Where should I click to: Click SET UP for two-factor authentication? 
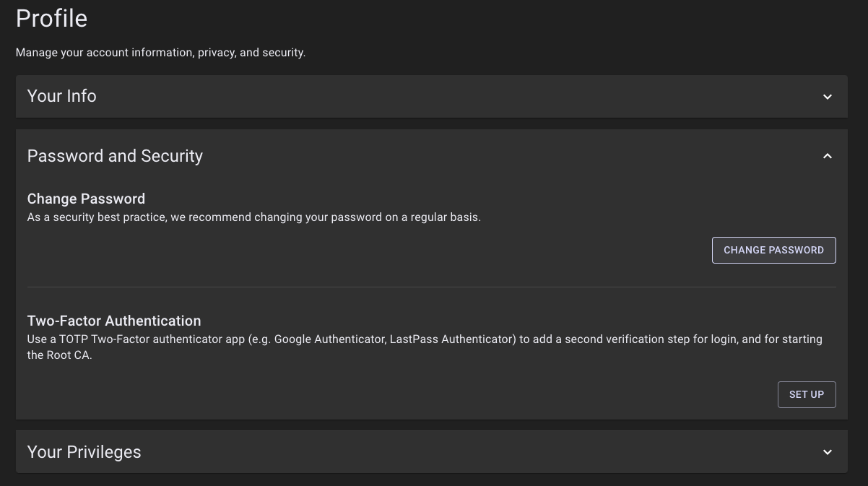806,394
